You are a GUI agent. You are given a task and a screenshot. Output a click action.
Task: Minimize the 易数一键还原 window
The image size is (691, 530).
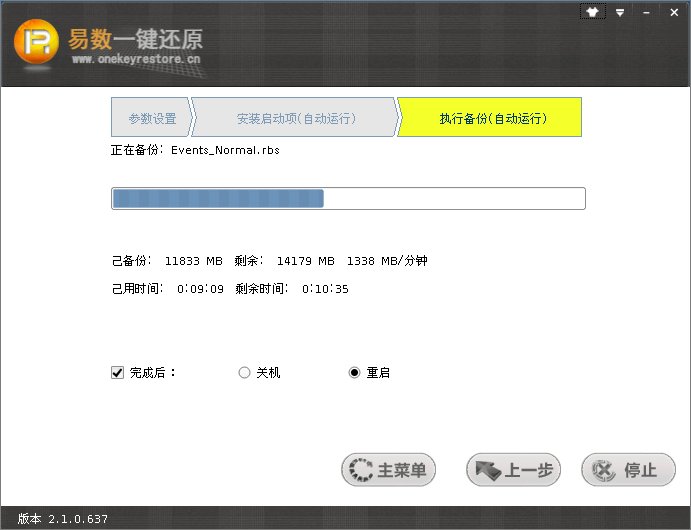[x=646, y=12]
